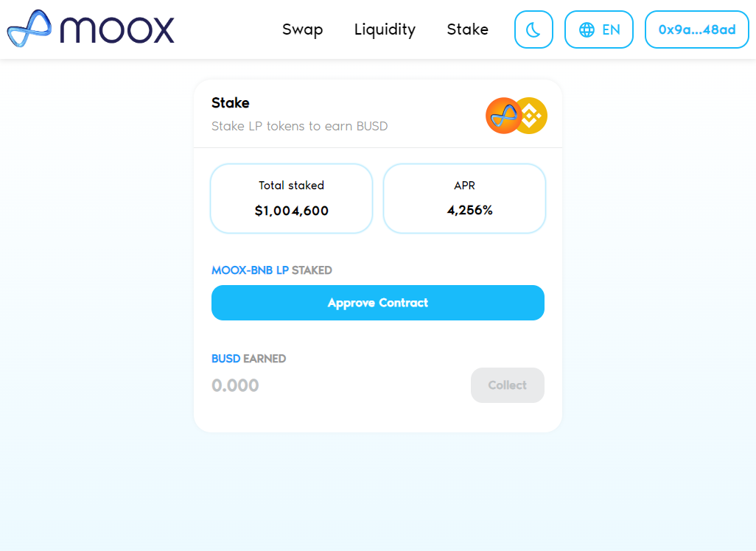Click the MOOX-BNB LP label link

tap(250, 270)
